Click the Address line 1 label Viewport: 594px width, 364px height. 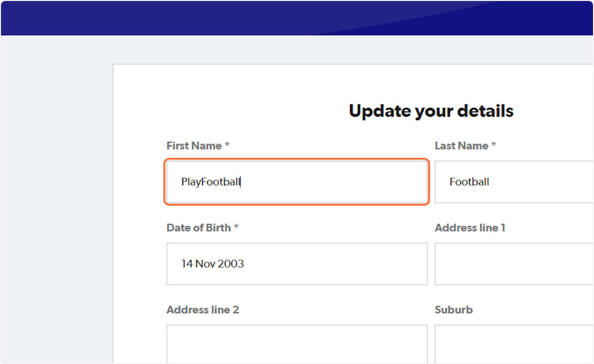click(470, 227)
